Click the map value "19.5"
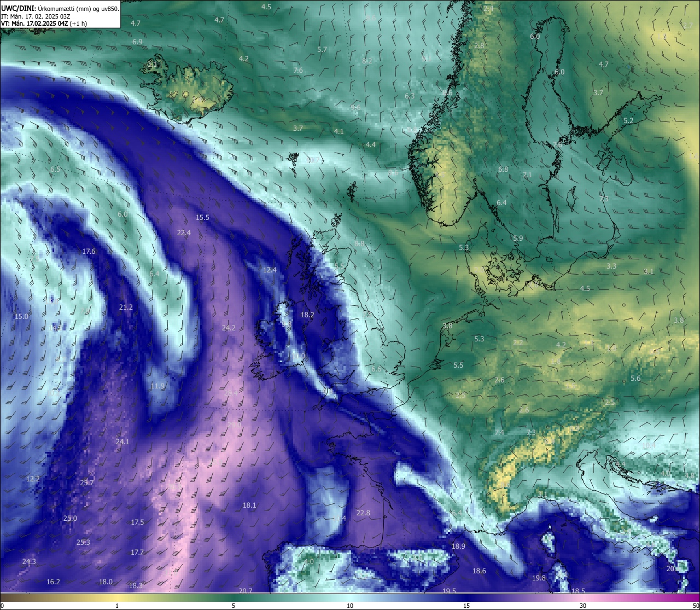Screen dimensions: 700x610 (x=450, y=591)
